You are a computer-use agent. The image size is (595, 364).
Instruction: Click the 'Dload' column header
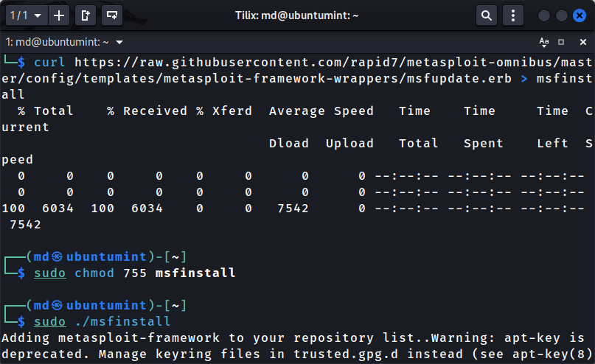click(x=289, y=144)
